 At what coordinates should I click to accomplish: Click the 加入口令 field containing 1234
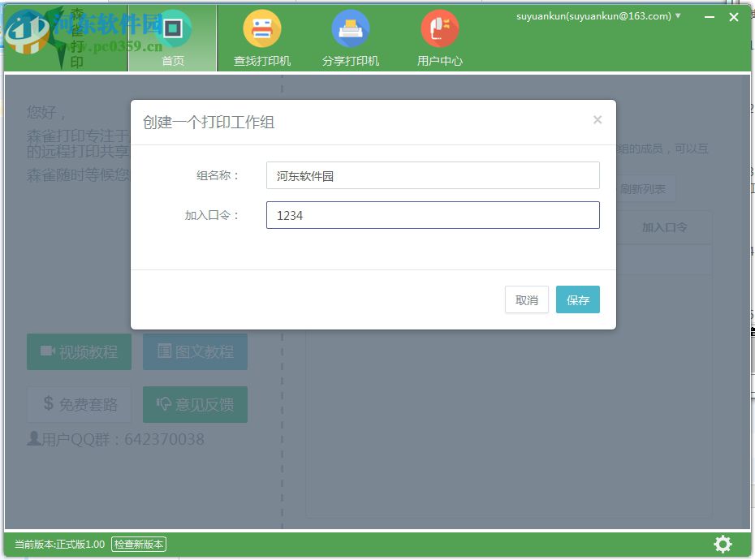coord(433,214)
